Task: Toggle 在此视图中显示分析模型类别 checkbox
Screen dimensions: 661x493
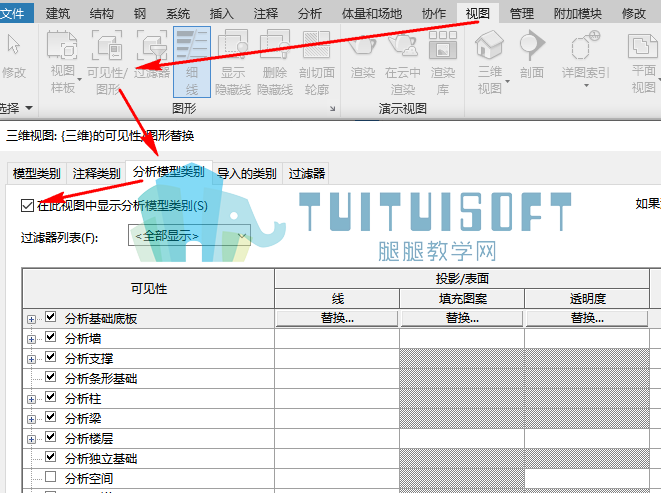Action: pyautogui.click(x=27, y=206)
